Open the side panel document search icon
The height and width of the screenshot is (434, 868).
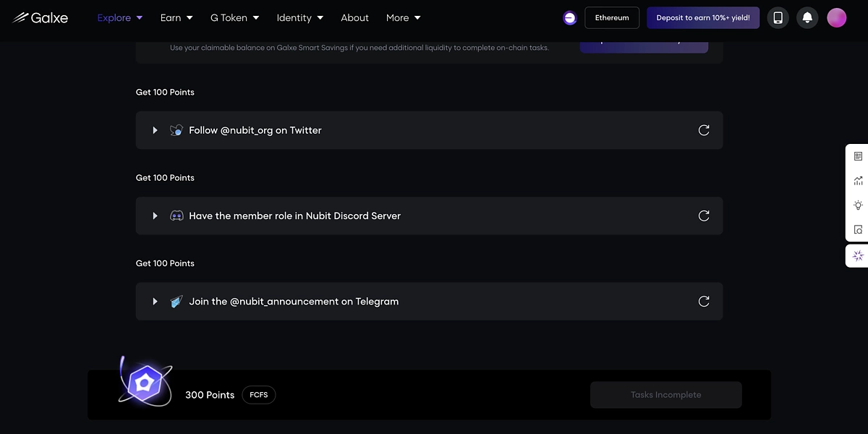858,229
